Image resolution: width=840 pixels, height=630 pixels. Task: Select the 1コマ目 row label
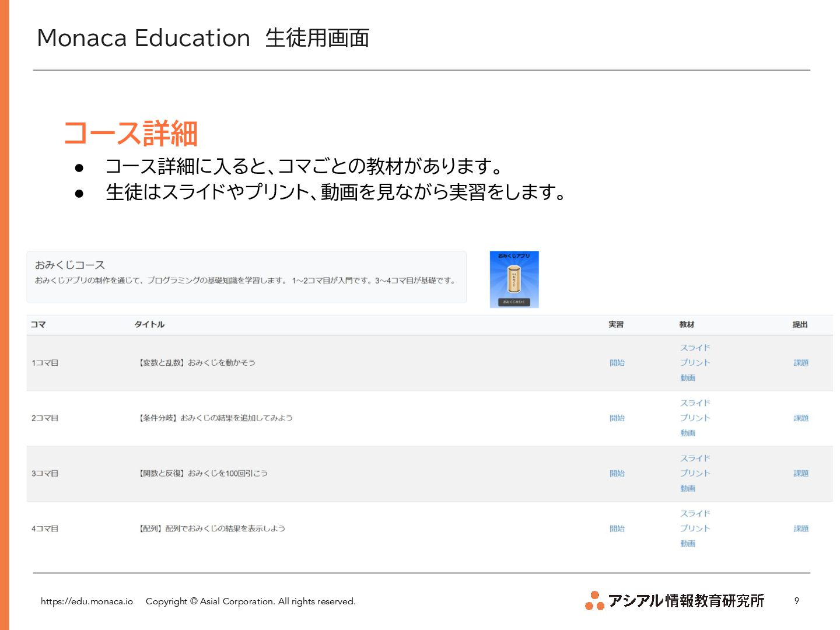[x=45, y=363]
